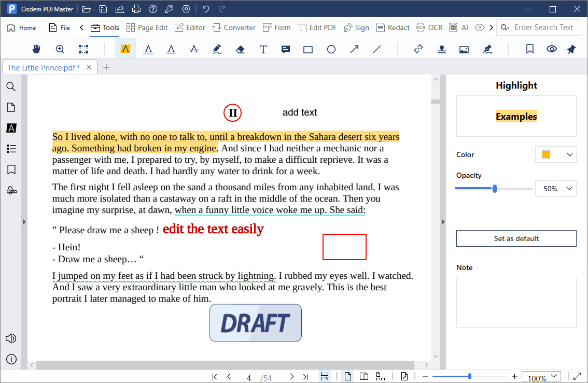Show the outline list panel

[11, 149]
